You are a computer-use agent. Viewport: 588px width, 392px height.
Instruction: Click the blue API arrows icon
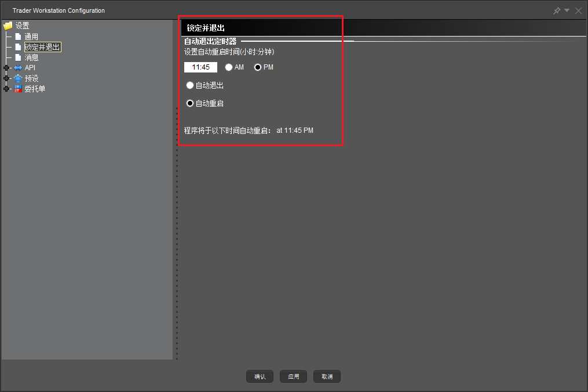pos(18,68)
